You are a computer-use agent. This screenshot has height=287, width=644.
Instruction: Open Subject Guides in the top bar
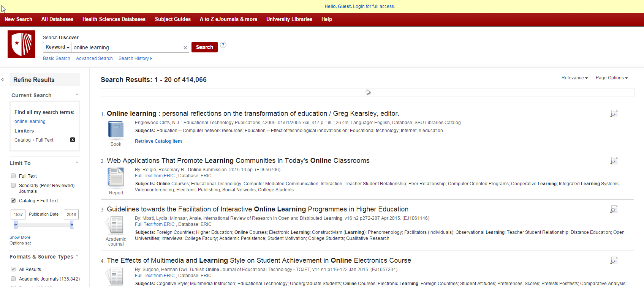[173, 19]
